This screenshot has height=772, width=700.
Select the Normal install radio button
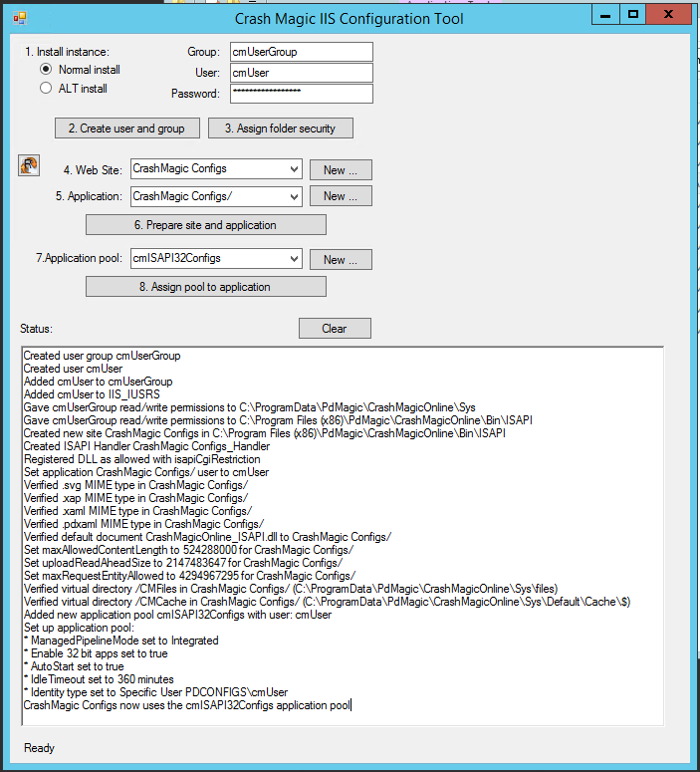tap(46, 70)
